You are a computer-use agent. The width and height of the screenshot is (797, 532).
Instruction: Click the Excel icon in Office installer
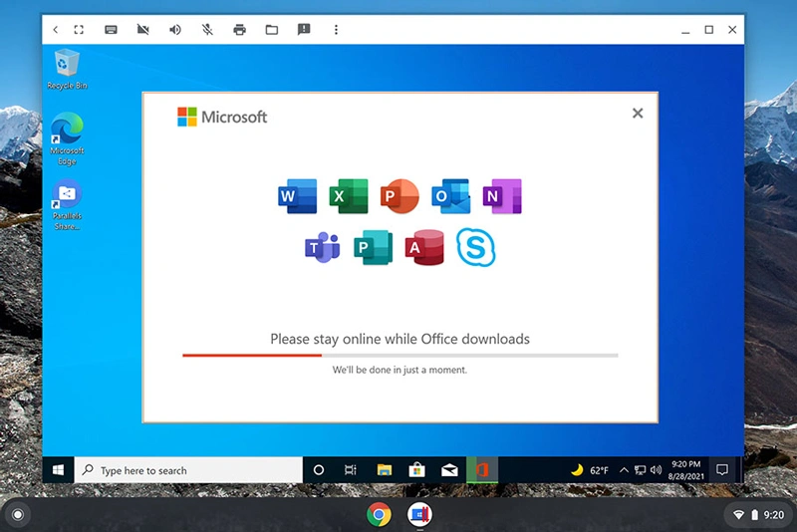tap(349, 196)
